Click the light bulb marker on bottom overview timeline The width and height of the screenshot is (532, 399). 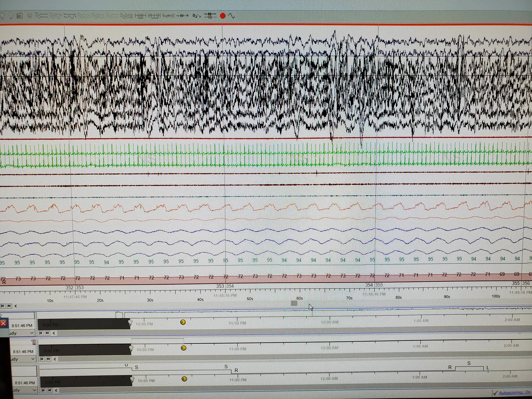pos(132,379)
